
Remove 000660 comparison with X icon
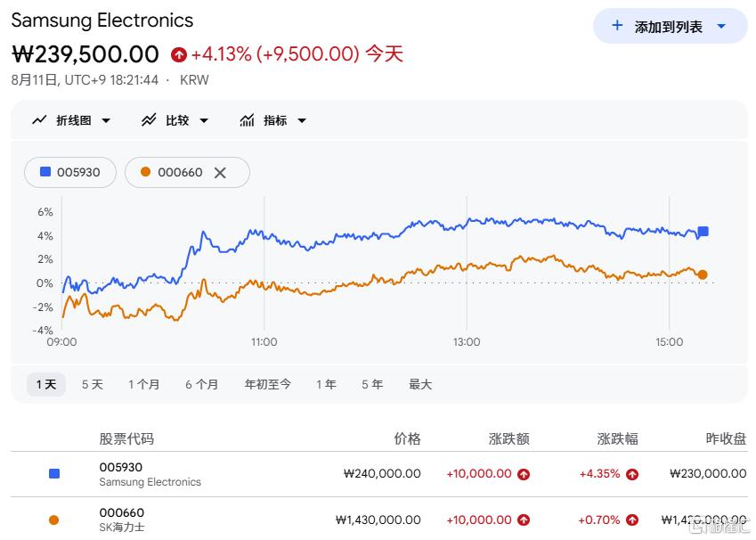pos(220,172)
